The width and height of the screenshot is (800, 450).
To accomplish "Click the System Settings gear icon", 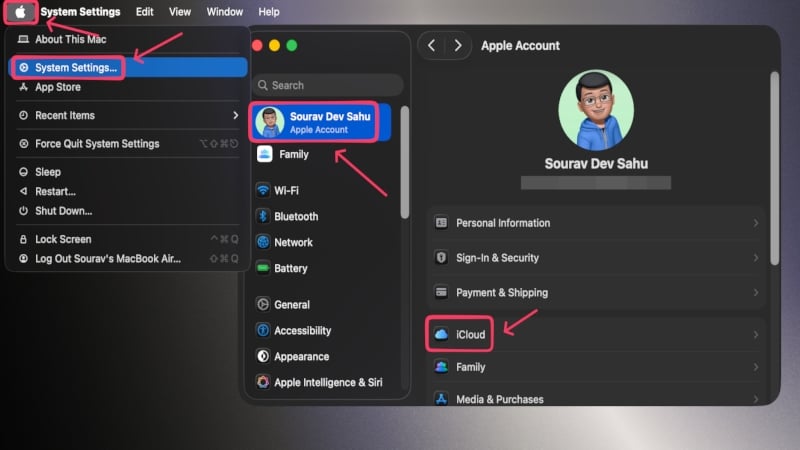I will click(x=23, y=67).
